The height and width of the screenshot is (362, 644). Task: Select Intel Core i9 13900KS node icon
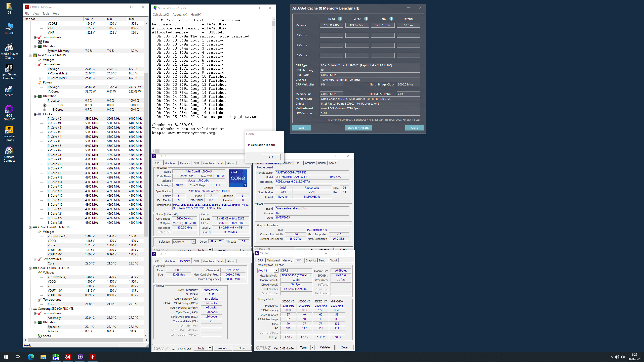pos(35,55)
